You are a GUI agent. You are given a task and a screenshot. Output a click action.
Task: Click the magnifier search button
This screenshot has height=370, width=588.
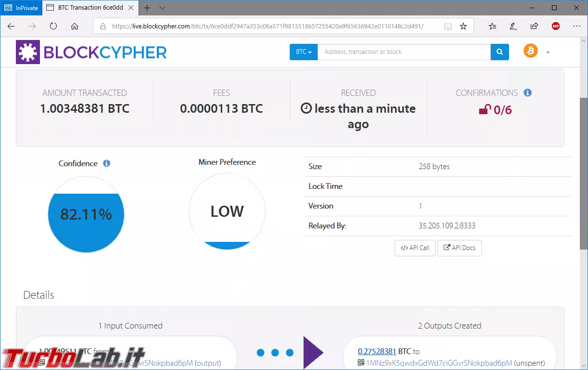[499, 52]
